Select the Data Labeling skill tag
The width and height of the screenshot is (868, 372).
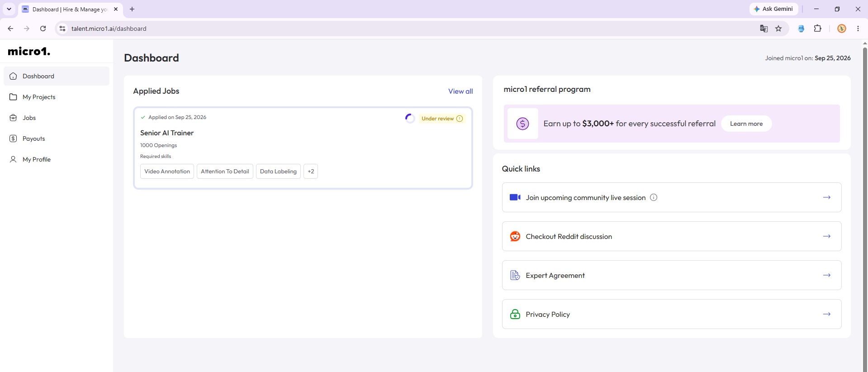278,172
